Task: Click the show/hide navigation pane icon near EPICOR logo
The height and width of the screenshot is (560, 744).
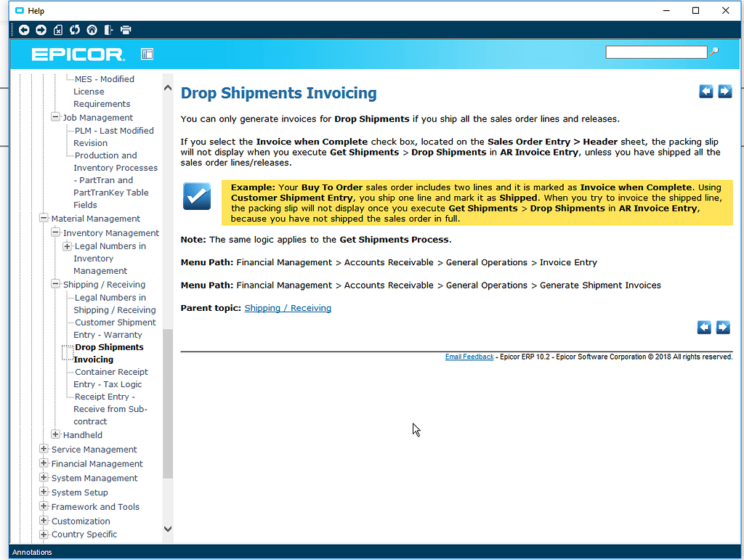Action: pos(146,54)
